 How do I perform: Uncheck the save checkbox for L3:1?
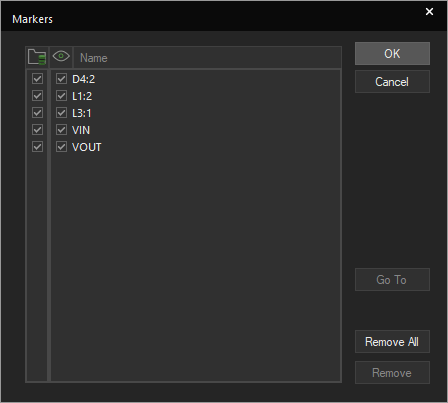[x=37, y=113]
